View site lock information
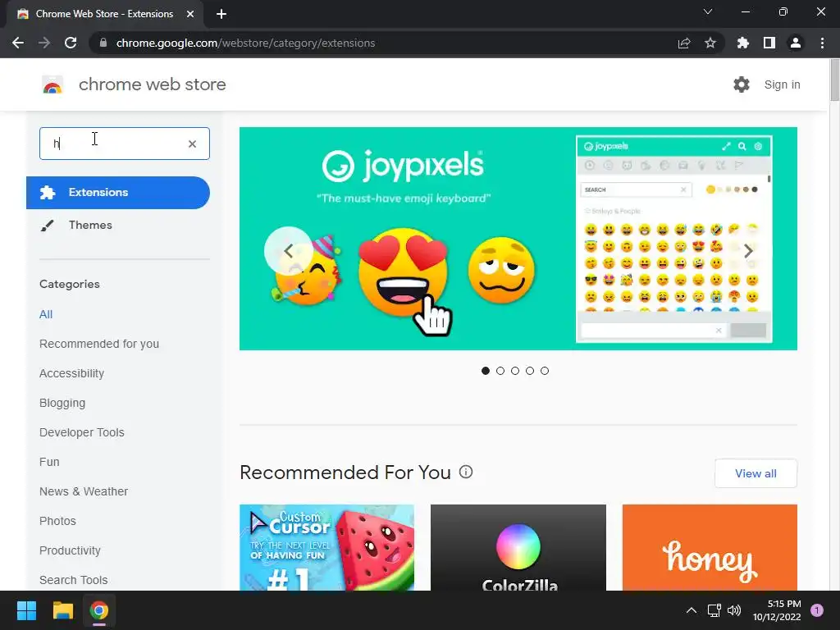This screenshot has width=840, height=630. pyautogui.click(x=103, y=43)
